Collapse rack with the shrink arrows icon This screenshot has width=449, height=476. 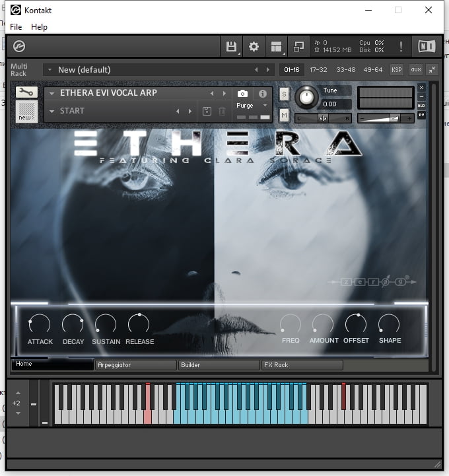click(x=432, y=70)
